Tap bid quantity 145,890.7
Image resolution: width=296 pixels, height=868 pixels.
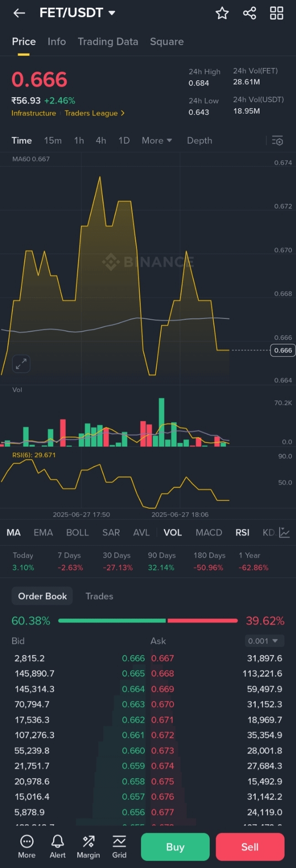[34, 673]
